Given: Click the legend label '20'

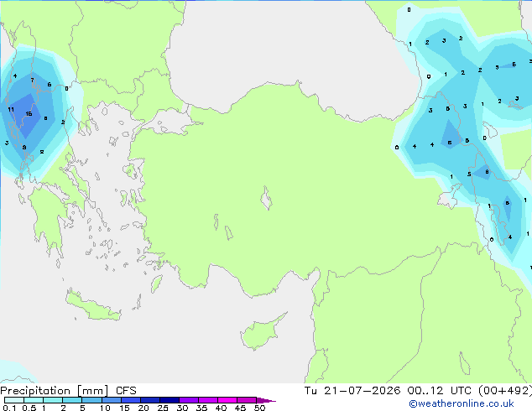Looking at the screenshot, I should pyautogui.click(x=143, y=408).
